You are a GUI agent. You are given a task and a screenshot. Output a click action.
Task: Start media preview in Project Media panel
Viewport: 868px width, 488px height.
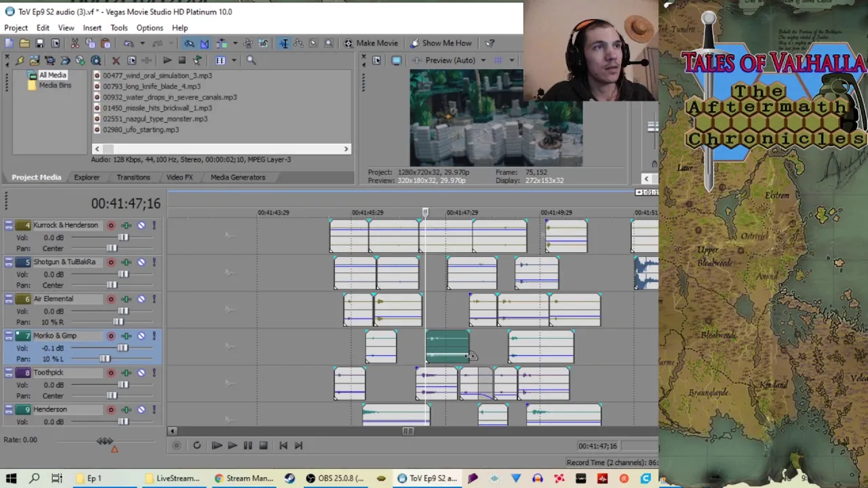(x=167, y=60)
